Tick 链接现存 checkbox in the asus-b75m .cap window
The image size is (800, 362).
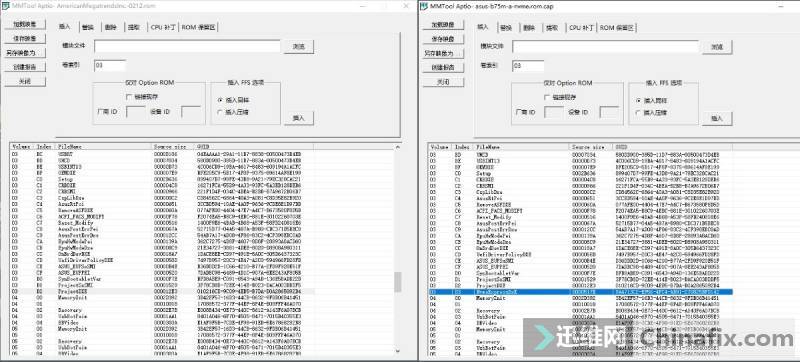click(x=547, y=97)
